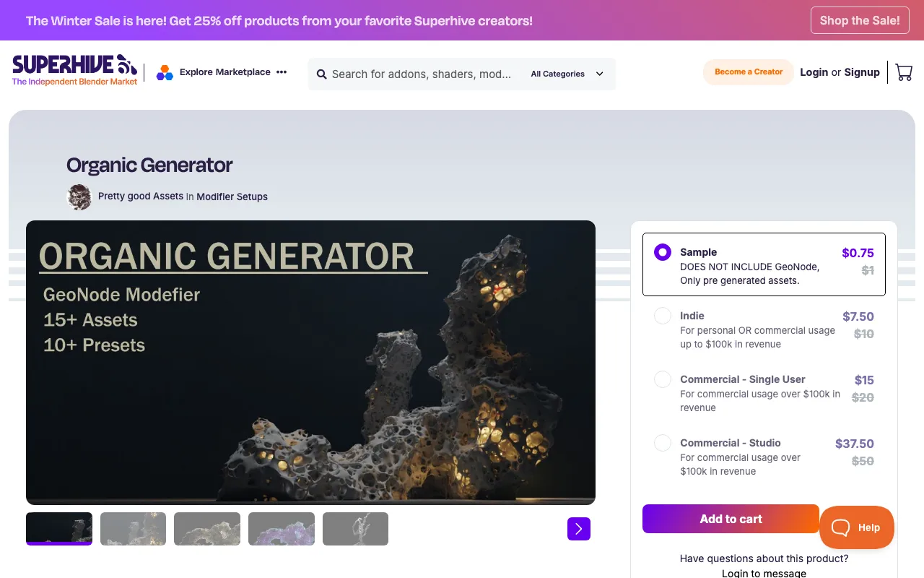Click the Become a Creator button

pos(748,72)
